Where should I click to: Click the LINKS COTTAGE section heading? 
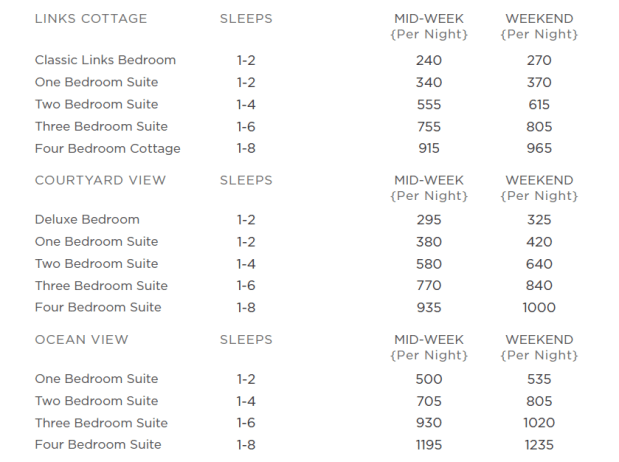click(91, 19)
